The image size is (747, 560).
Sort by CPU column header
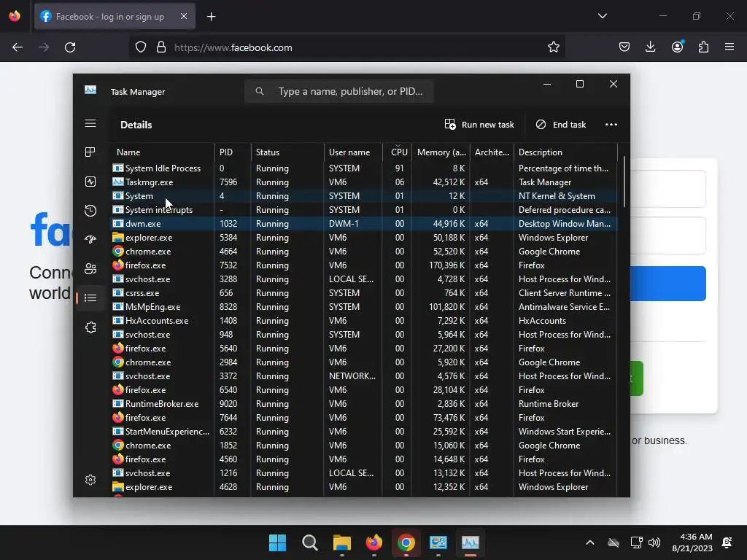coord(398,152)
